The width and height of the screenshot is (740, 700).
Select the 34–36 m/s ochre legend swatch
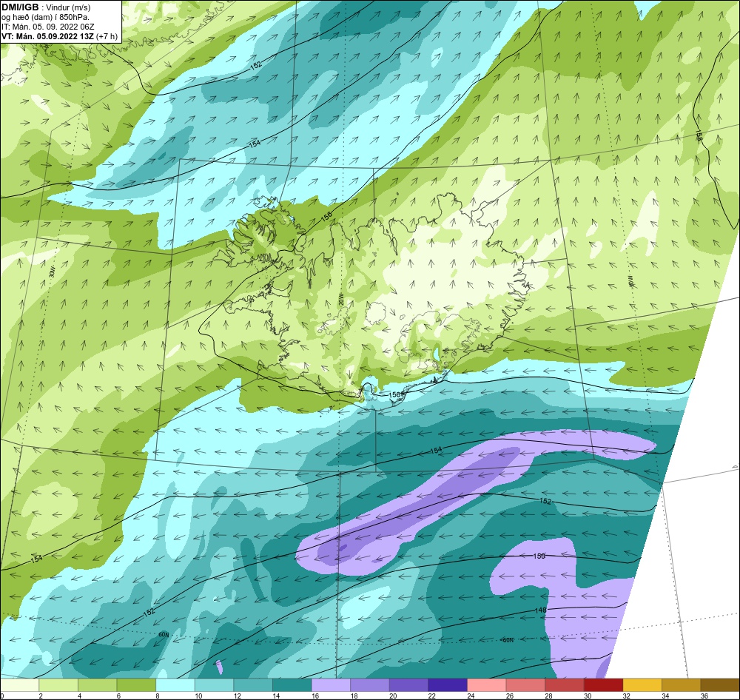[x=682, y=685]
